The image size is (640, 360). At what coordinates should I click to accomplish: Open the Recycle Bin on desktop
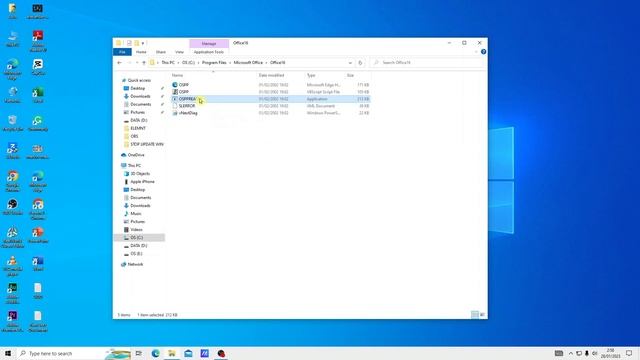coord(13,123)
